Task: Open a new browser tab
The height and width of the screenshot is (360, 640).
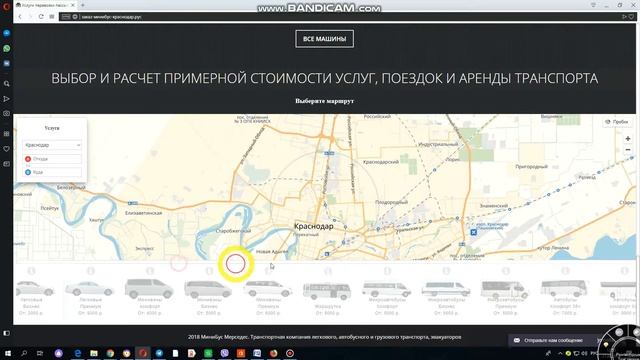Action: click(83, 5)
